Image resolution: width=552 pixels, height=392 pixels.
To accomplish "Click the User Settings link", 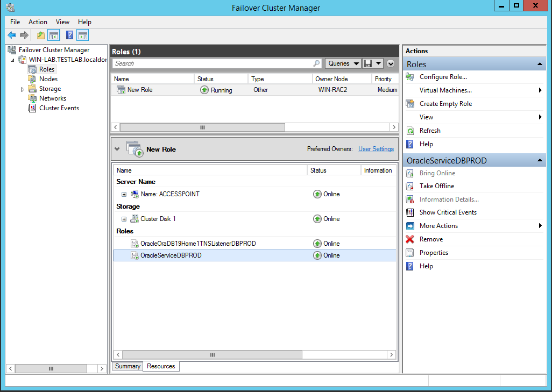I will pos(376,149).
